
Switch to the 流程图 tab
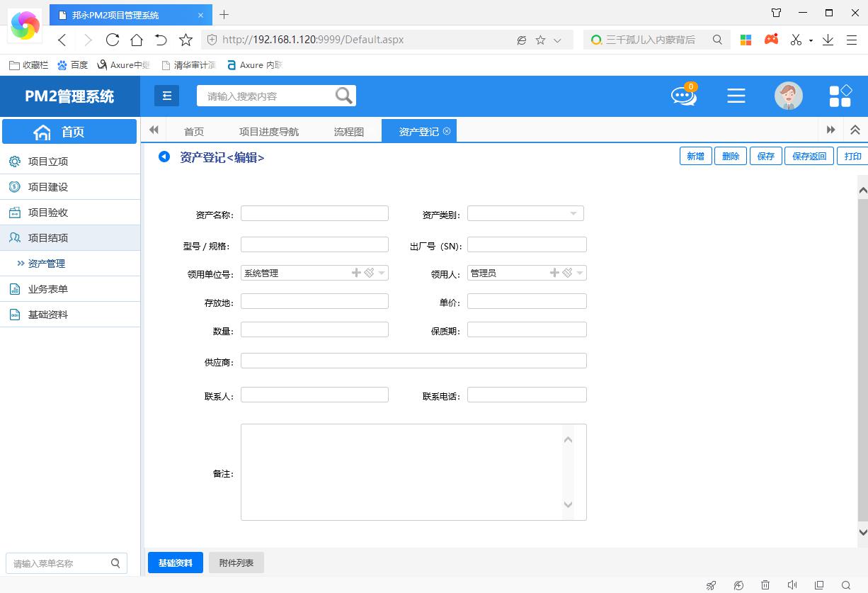pyautogui.click(x=348, y=132)
